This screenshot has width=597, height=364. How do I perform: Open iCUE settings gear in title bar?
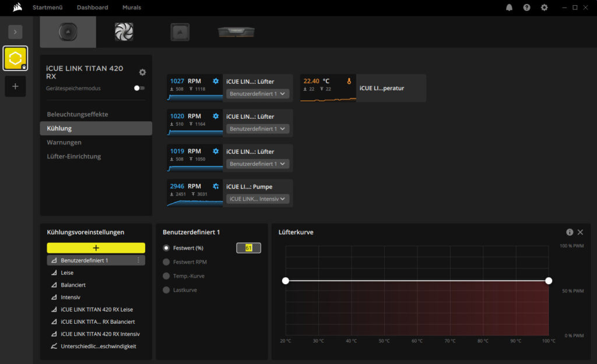point(544,8)
